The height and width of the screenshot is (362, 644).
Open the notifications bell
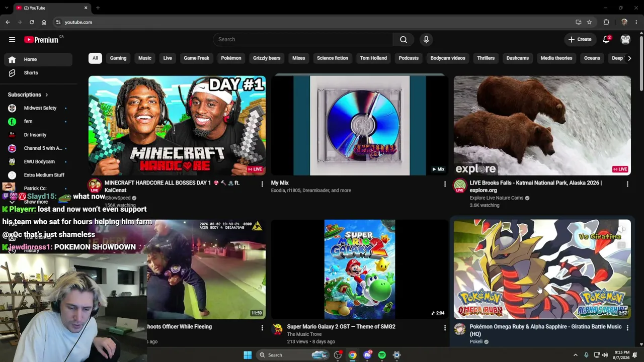[x=606, y=40]
